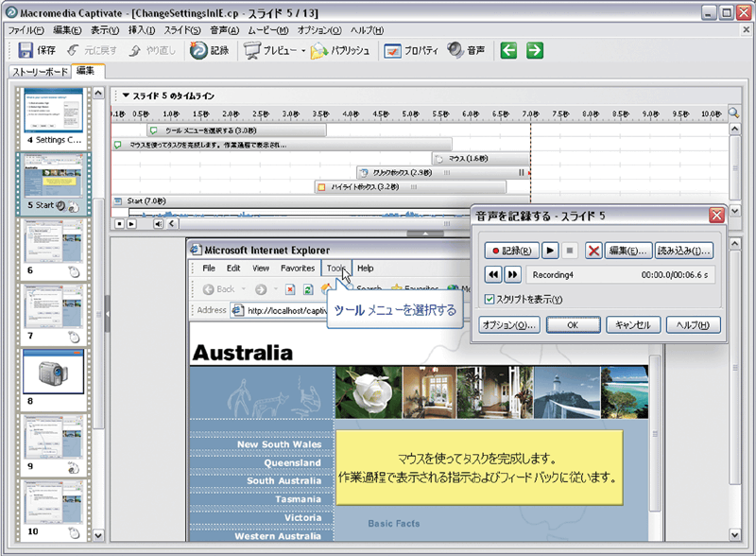Open the スライド(S) menu
The image size is (756, 556).
[x=182, y=30]
